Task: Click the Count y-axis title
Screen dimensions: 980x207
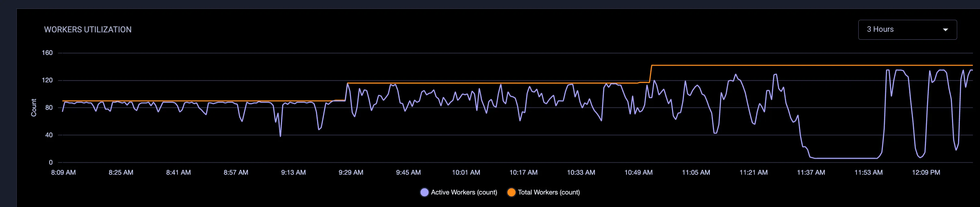Action: point(34,107)
